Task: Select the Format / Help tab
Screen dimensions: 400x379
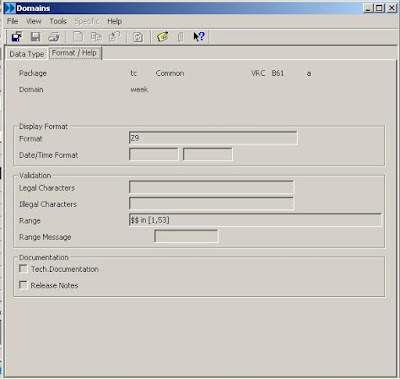Action: click(x=75, y=53)
